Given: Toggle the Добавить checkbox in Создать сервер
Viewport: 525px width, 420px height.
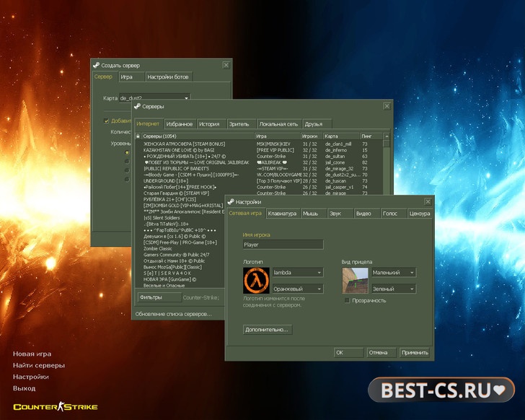Looking at the screenshot, I should (x=106, y=121).
